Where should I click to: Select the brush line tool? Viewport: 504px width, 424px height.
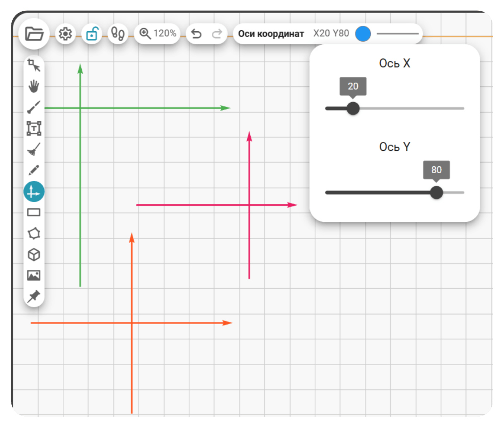click(x=34, y=107)
